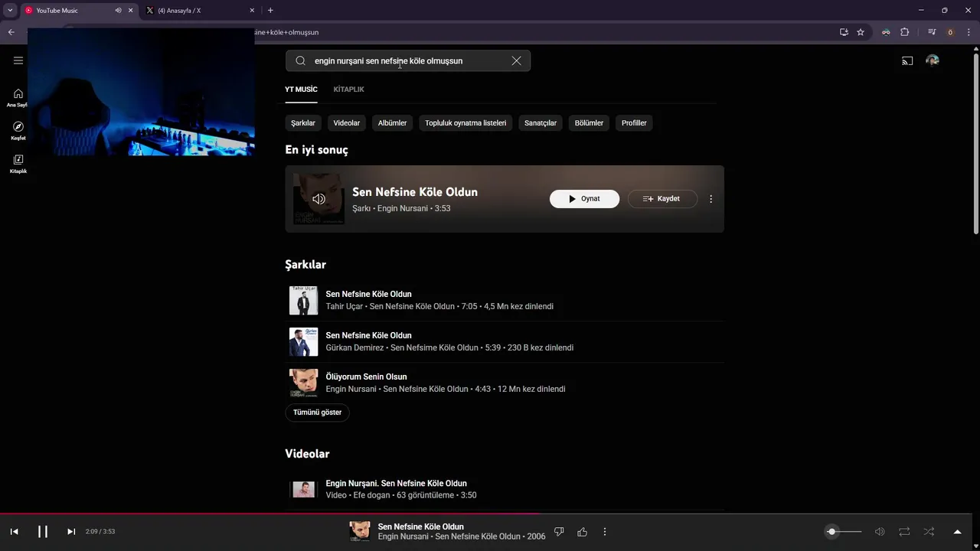Filter by Topluluk oynatma listeleri chip

465,122
